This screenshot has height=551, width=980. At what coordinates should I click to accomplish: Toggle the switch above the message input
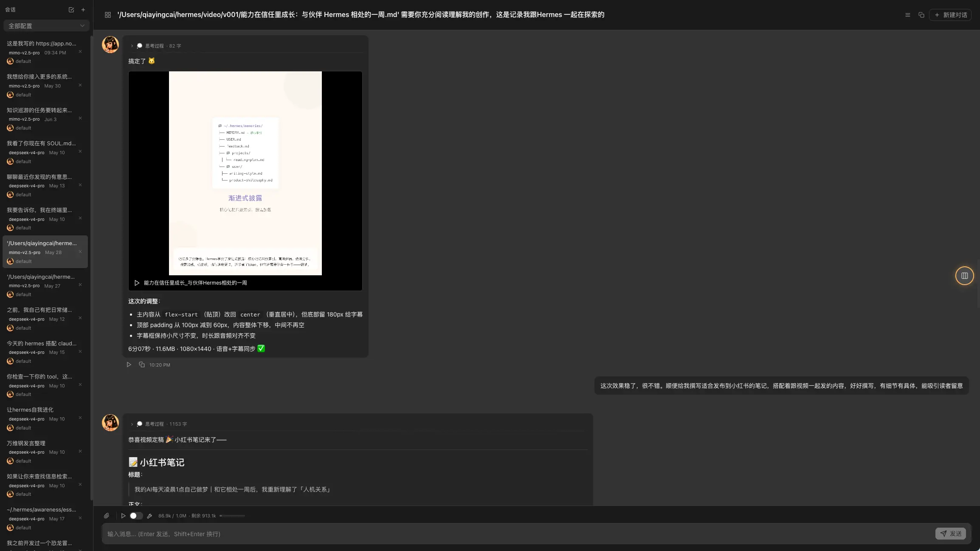[x=136, y=516]
